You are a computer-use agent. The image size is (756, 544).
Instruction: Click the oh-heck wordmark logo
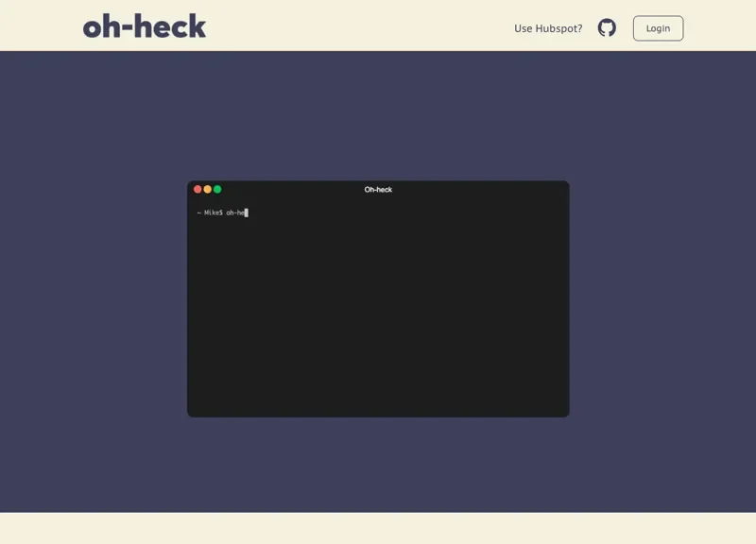tap(144, 27)
